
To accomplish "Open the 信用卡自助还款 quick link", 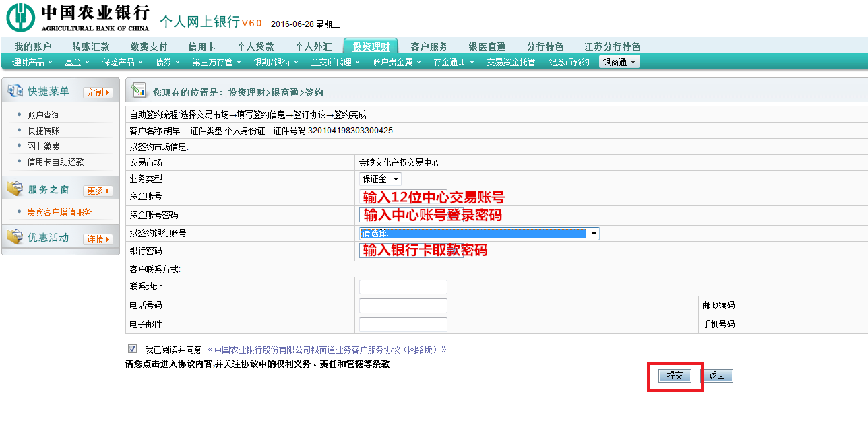I will pos(55,162).
